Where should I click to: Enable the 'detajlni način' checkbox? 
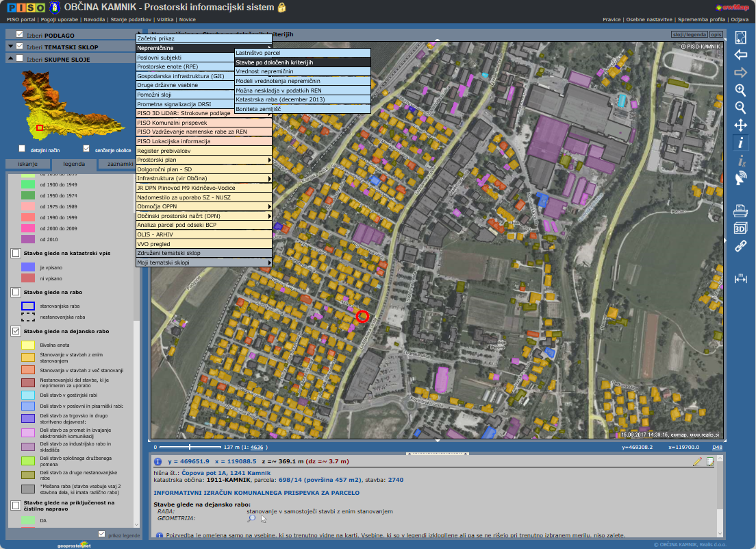23,149
